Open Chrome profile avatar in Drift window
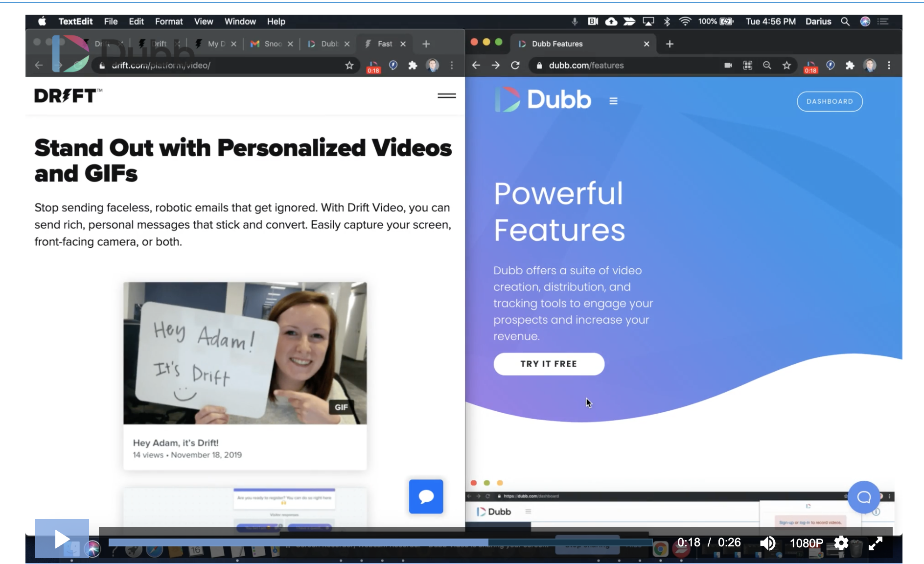Screen dimensions: 924x564 (433, 65)
